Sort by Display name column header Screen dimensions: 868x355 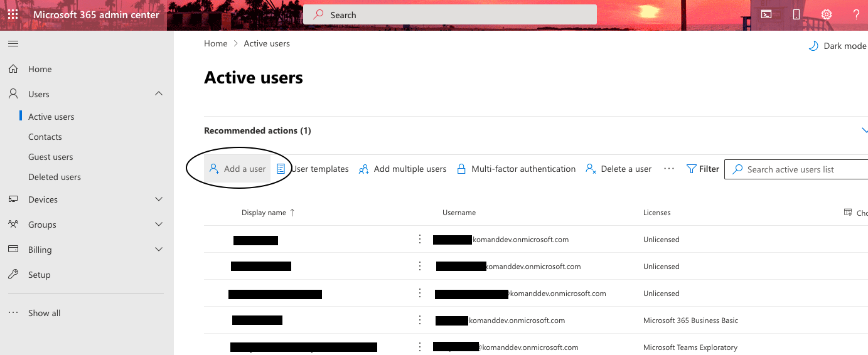pos(268,213)
